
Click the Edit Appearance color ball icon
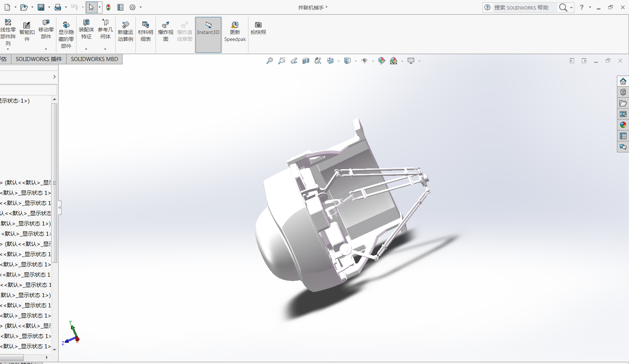(382, 61)
